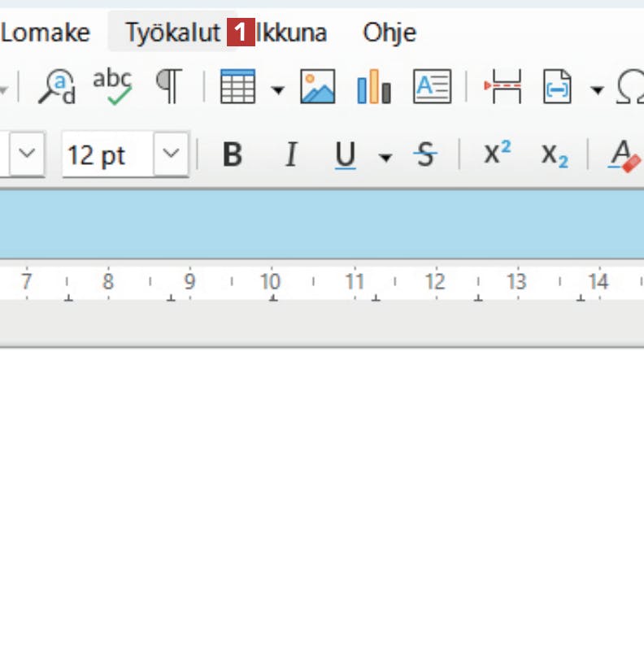Insert a page break

coord(503,86)
